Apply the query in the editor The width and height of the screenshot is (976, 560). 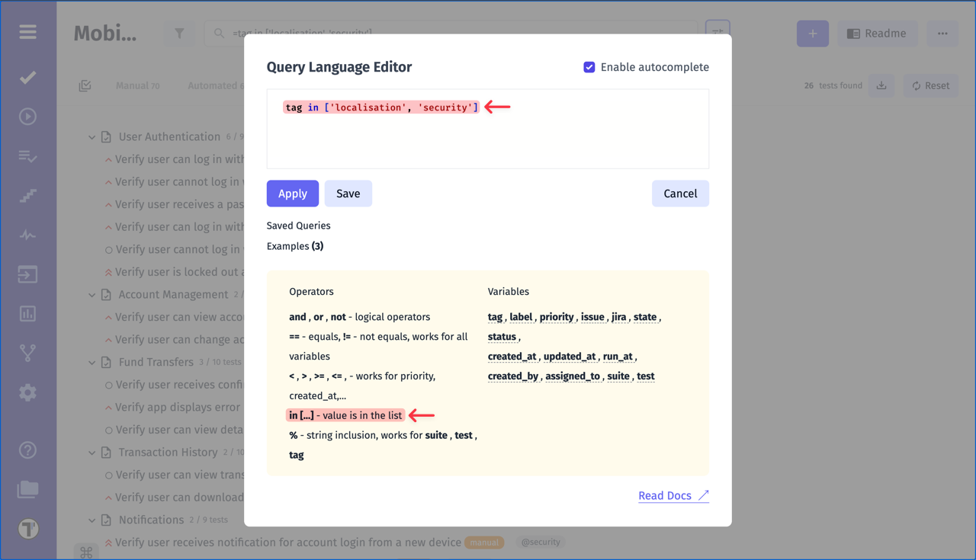tap(292, 194)
